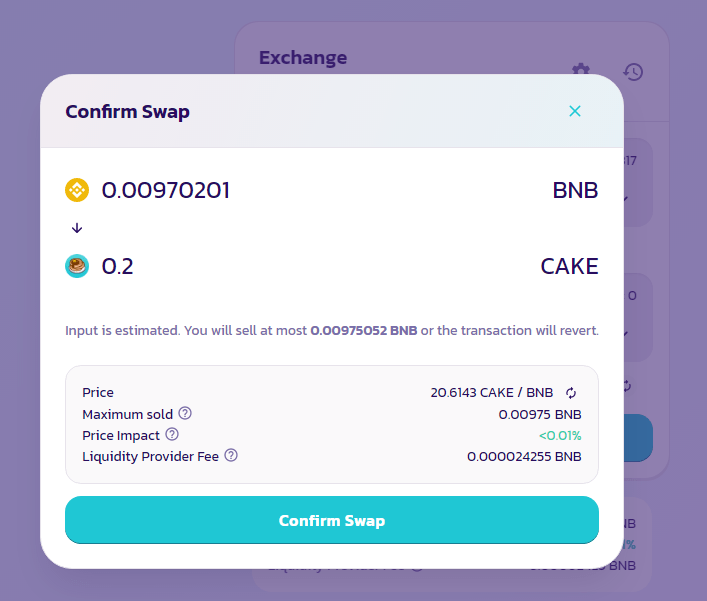Click the <0.01% price impact value

(x=559, y=435)
